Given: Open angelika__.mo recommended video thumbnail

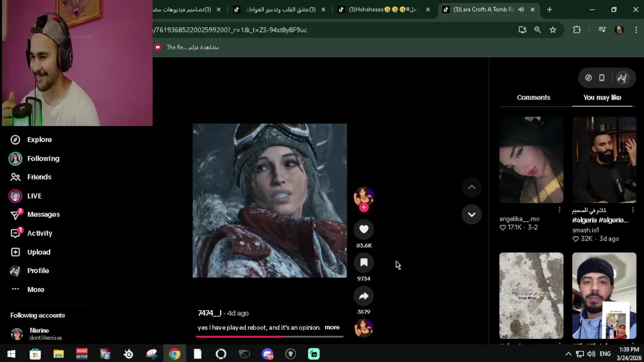Looking at the screenshot, I should click(531, 160).
